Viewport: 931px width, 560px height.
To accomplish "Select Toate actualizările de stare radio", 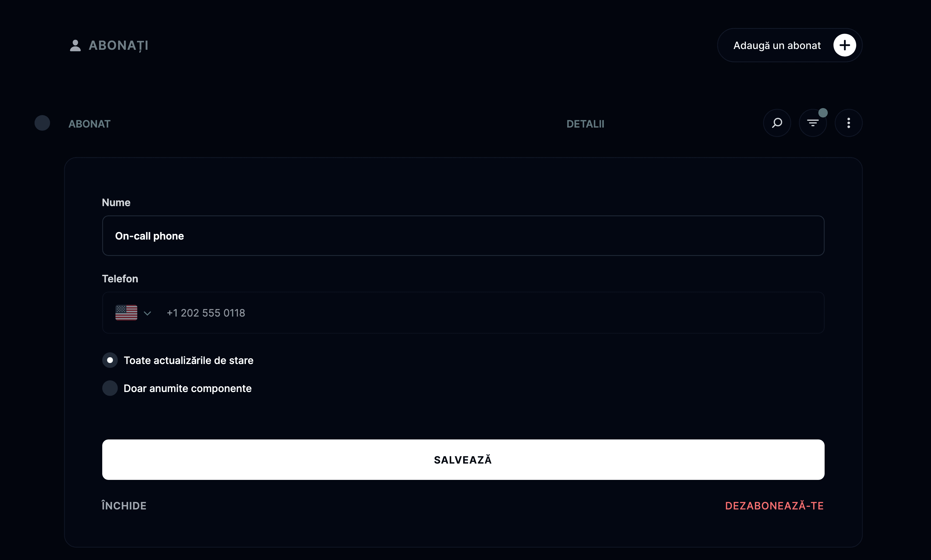I will click(x=110, y=360).
